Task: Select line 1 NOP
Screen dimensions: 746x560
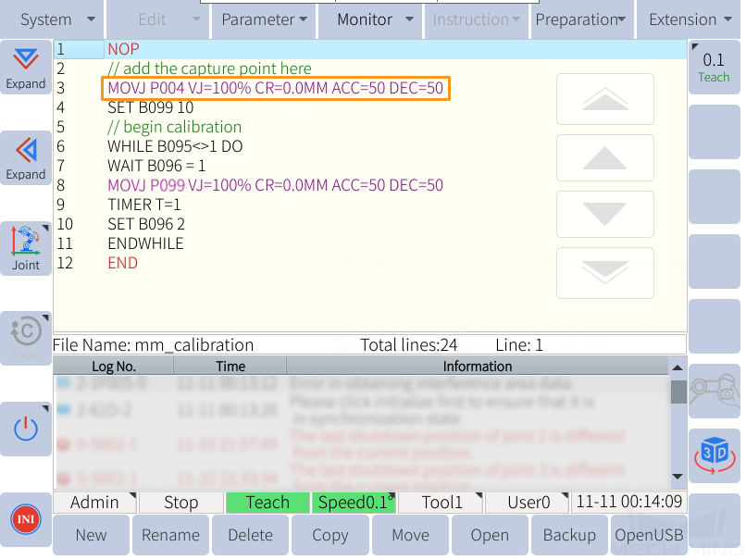Action: click(x=370, y=49)
